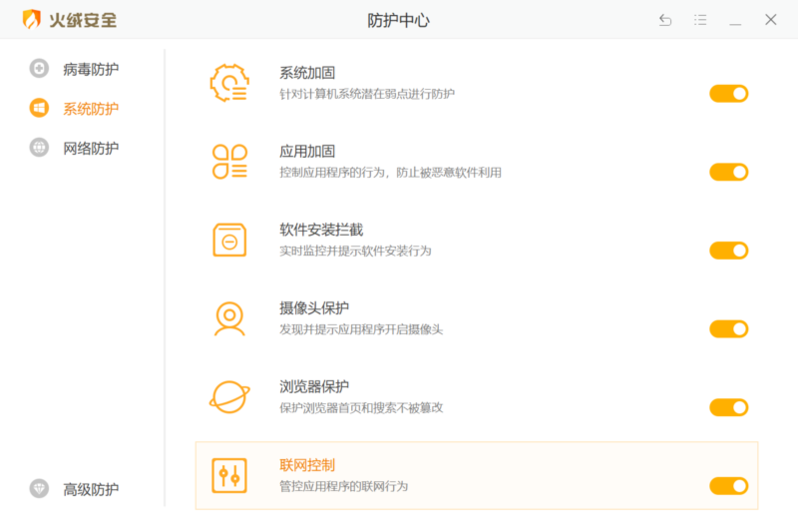Click the 应用加固 four-leaf icon
798x526 pixels.
pyautogui.click(x=229, y=161)
